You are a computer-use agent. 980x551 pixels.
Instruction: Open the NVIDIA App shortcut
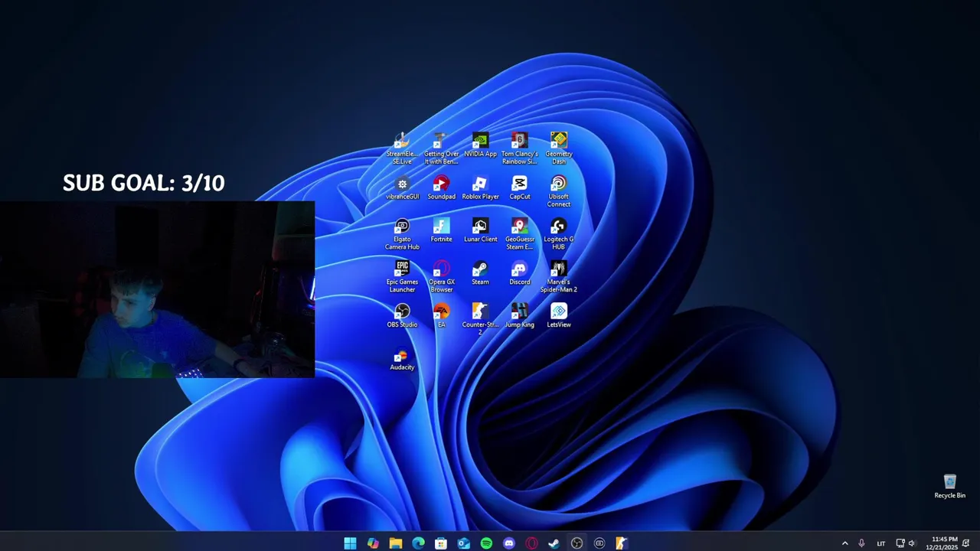[x=480, y=145]
